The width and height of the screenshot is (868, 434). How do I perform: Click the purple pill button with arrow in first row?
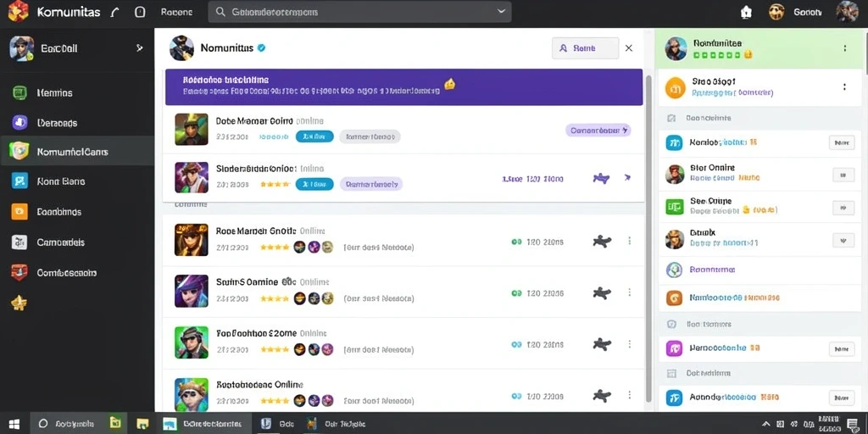coord(598,131)
